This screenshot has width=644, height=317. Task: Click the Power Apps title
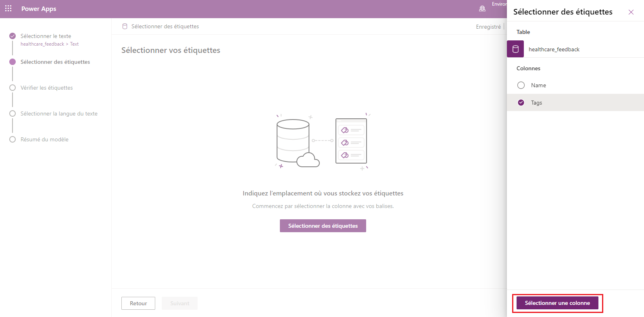(x=39, y=8)
